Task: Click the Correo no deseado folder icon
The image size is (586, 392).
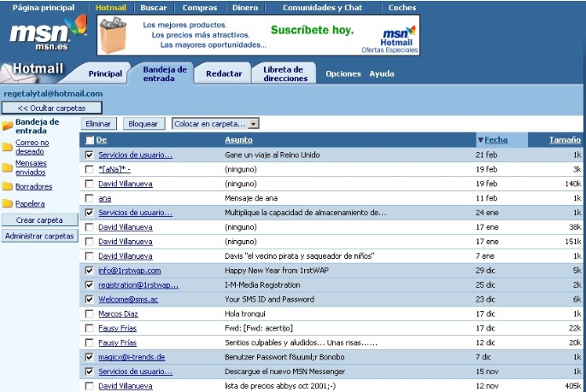Action: pyautogui.click(x=8, y=147)
